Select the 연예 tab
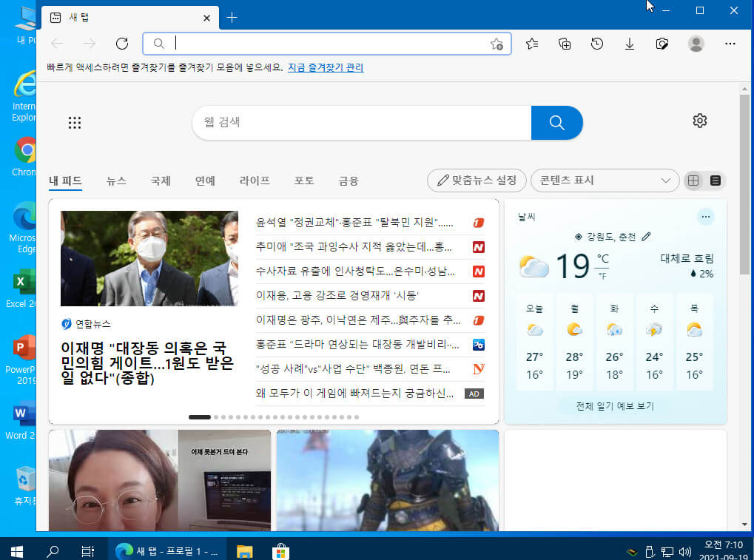Image resolution: width=754 pixels, height=560 pixels. coord(205,181)
